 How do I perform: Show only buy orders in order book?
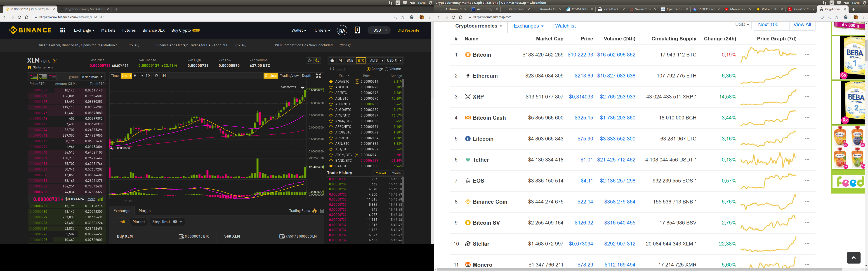pyautogui.click(x=43, y=77)
